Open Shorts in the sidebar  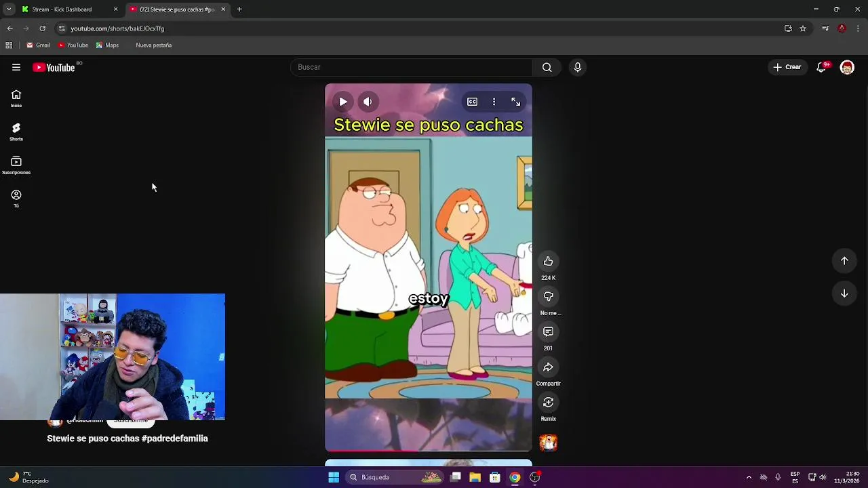(x=16, y=132)
